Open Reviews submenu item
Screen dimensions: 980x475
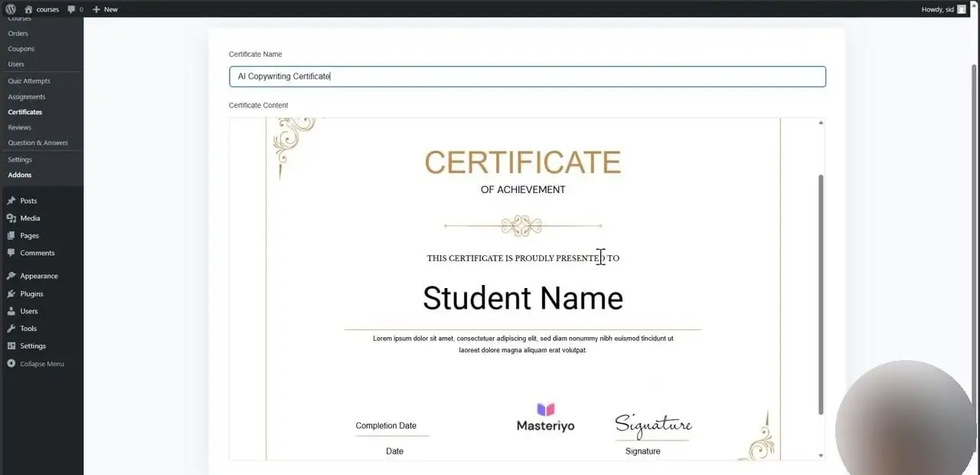[x=19, y=128]
